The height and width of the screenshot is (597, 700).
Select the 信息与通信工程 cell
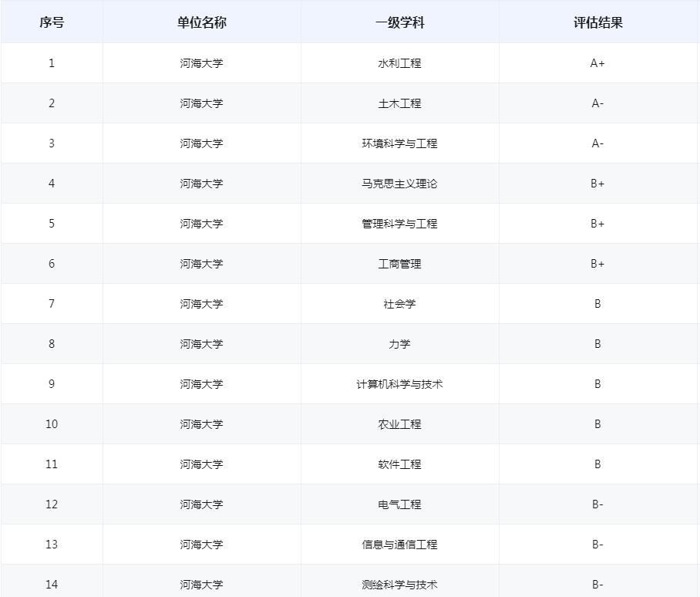click(x=399, y=545)
